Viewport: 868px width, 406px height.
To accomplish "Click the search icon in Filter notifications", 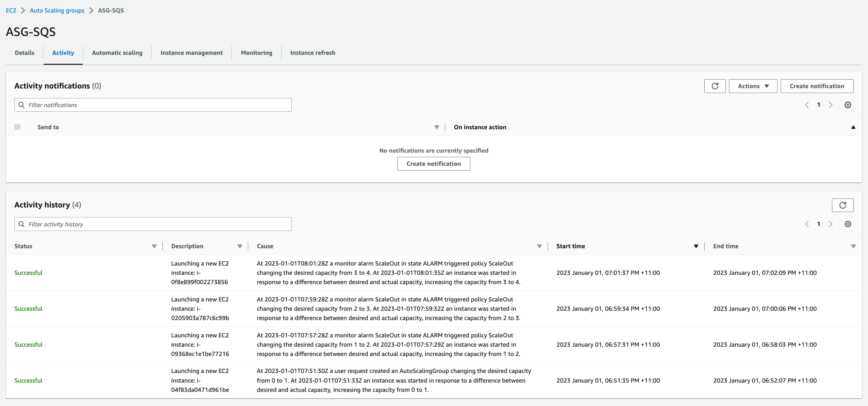I will tap(22, 105).
